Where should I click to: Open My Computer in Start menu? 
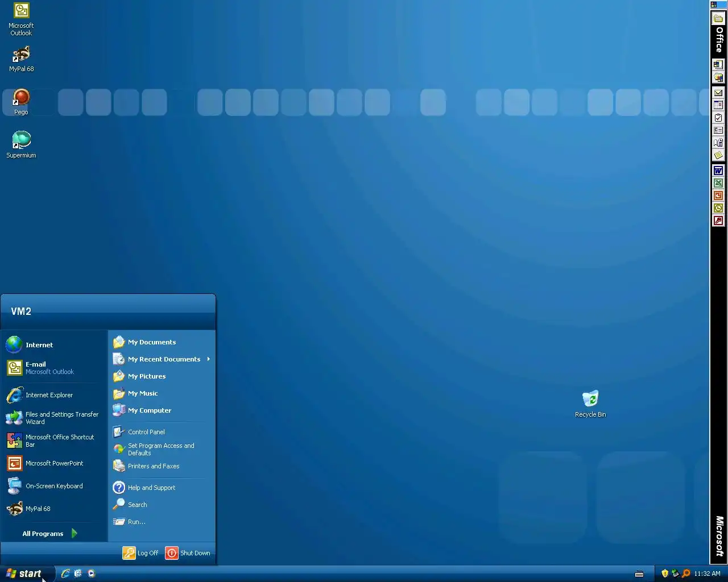[162, 410]
